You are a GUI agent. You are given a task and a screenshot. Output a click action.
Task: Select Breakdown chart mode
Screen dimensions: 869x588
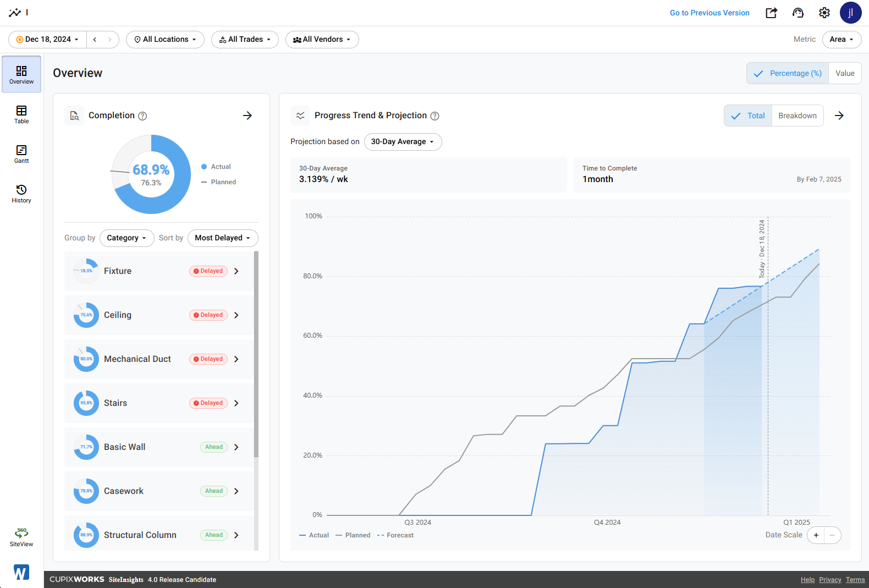point(798,116)
